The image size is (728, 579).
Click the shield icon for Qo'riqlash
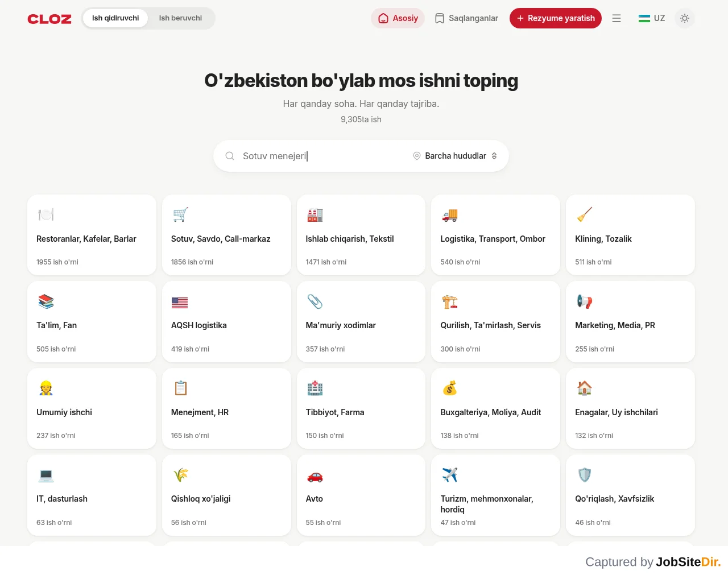[585, 475]
